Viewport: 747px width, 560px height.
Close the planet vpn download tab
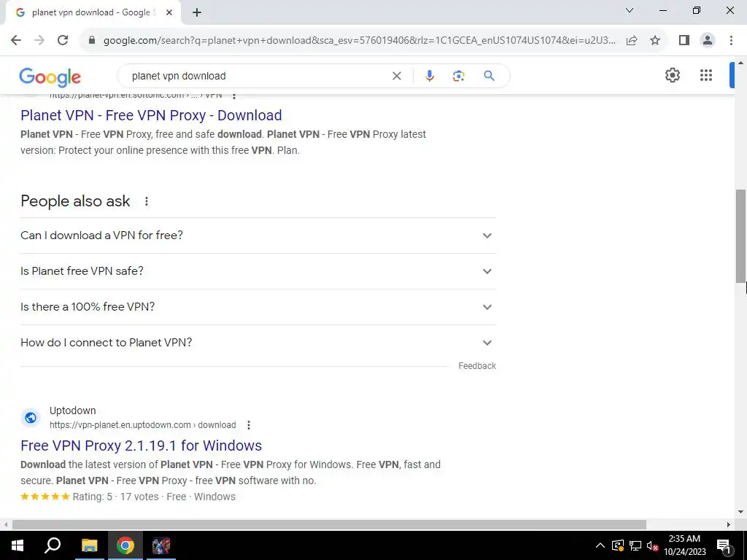pyautogui.click(x=169, y=12)
